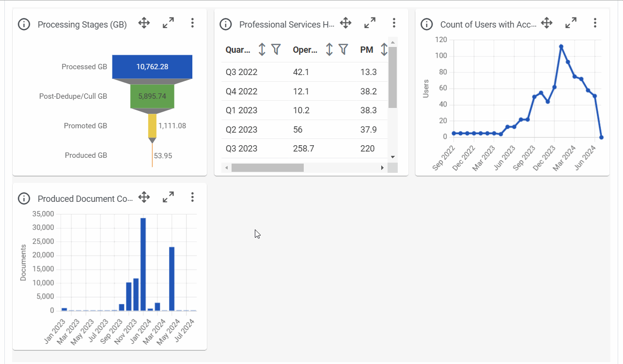This screenshot has width=623, height=364.
Task: Click the 42.1 value cell
Action: (x=301, y=72)
